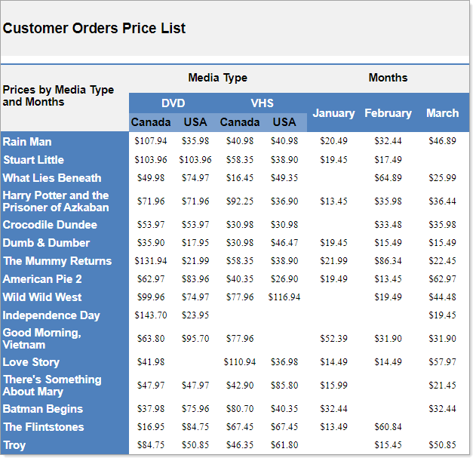Select Love Story March value $57.97
This screenshot has height=461, width=476.
[442, 362]
